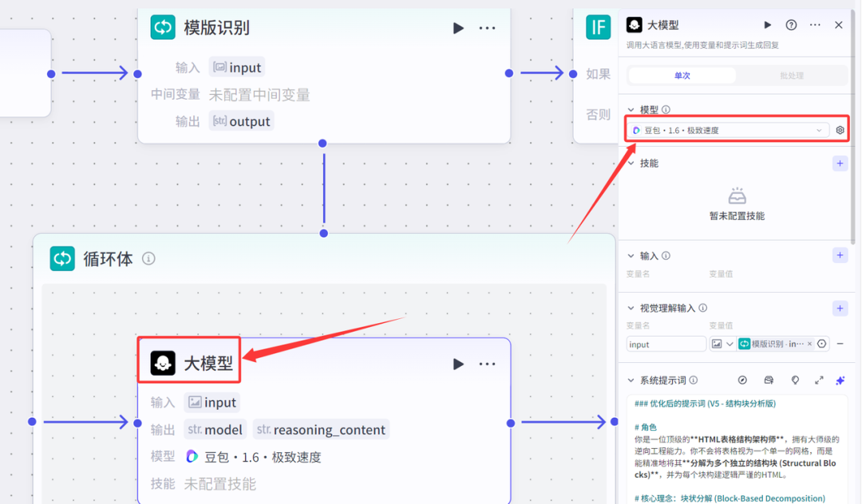Collapse the 技能 section
This screenshot has width=862, height=504.
tap(631, 163)
